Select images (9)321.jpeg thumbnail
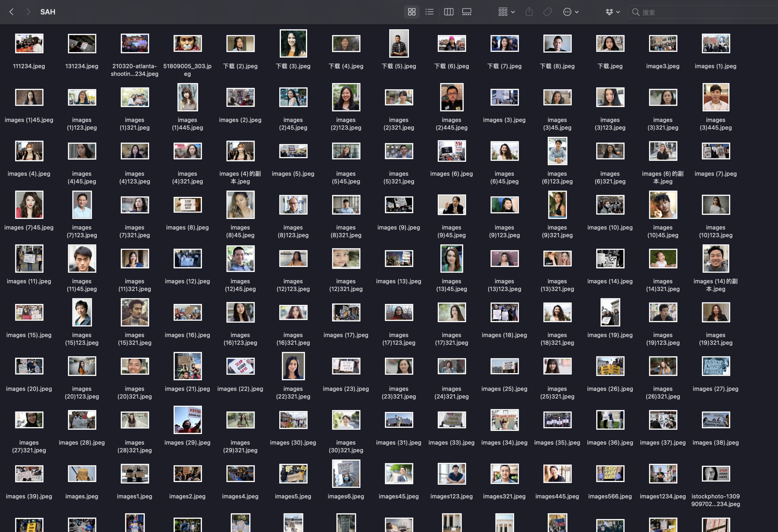The width and height of the screenshot is (778, 532). pos(557,204)
